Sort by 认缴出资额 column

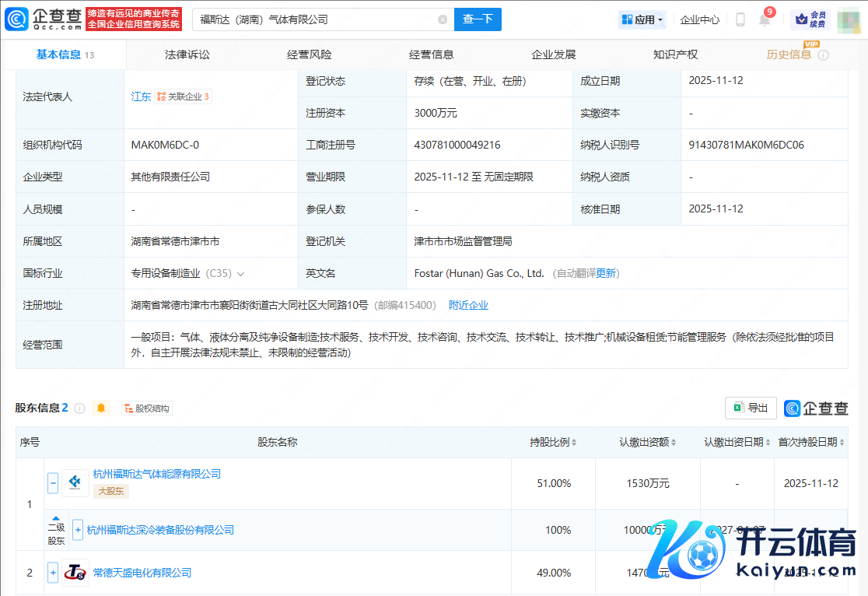click(647, 442)
